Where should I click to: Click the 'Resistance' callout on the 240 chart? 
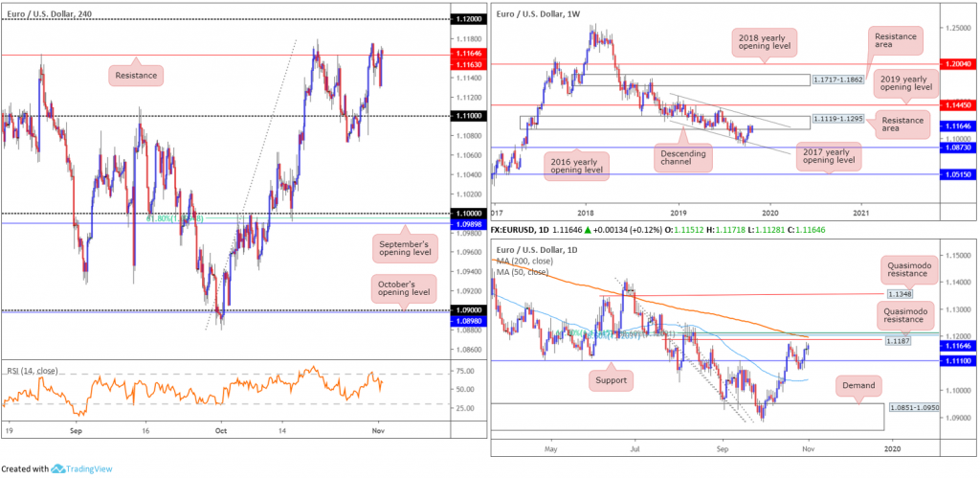[136, 77]
